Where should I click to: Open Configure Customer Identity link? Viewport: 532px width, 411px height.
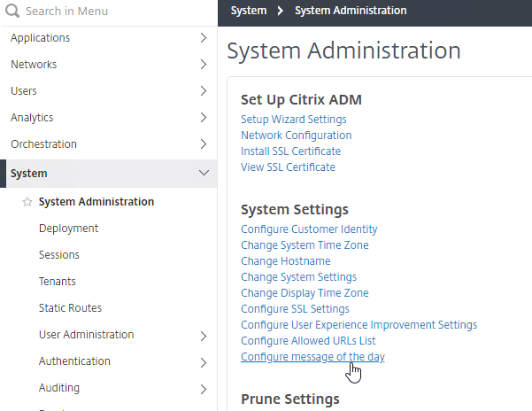pos(309,229)
